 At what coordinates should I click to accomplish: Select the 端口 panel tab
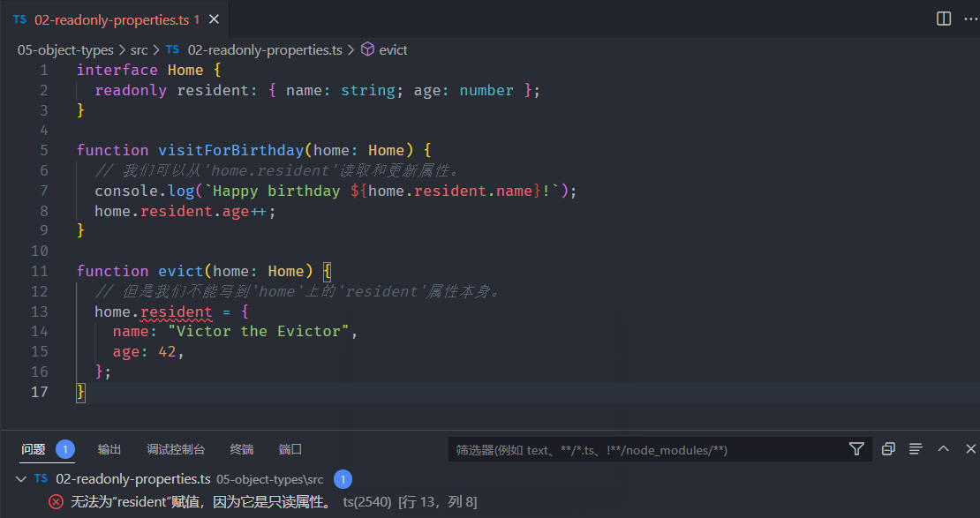[x=290, y=449]
